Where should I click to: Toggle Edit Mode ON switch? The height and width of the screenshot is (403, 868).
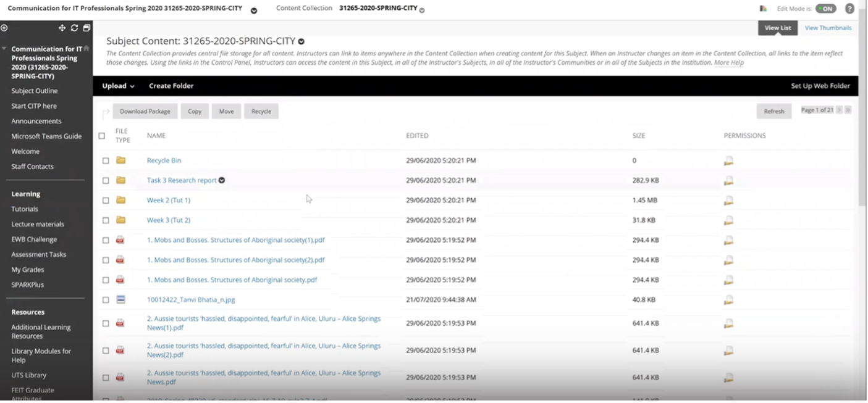tap(826, 9)
